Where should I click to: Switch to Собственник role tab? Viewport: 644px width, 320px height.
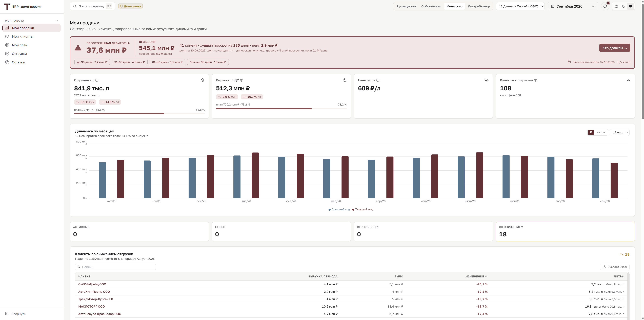431,6
